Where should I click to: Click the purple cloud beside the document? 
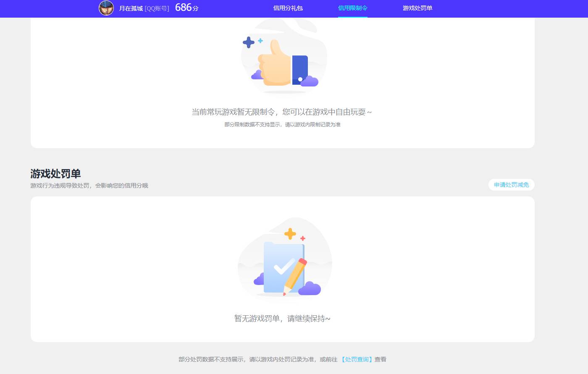[309, 289]
